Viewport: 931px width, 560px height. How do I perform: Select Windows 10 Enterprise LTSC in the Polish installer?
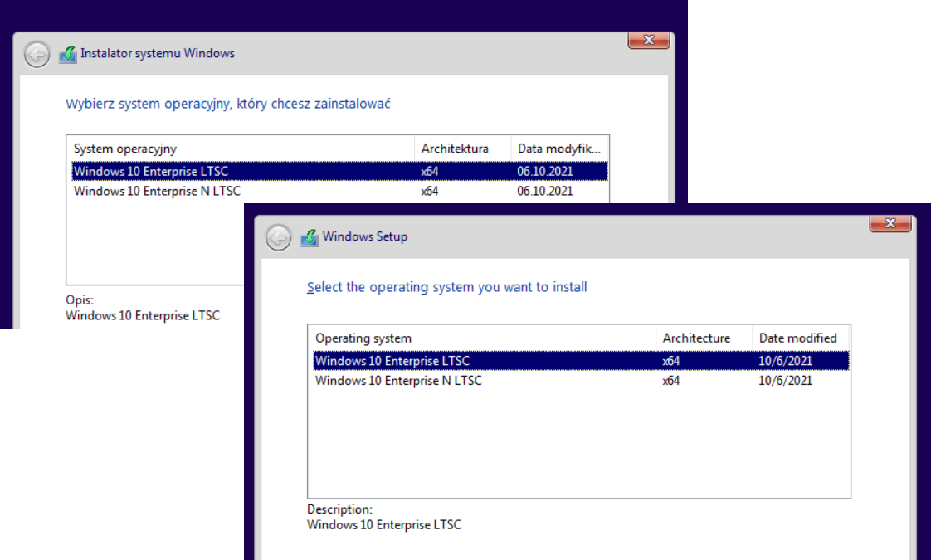pos(339,171)
